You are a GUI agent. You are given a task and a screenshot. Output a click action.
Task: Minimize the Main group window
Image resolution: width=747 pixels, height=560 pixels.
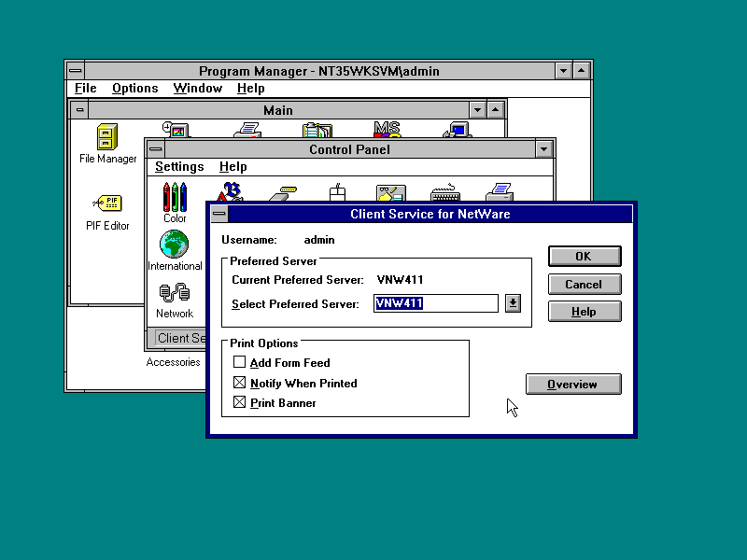[477, 110]
